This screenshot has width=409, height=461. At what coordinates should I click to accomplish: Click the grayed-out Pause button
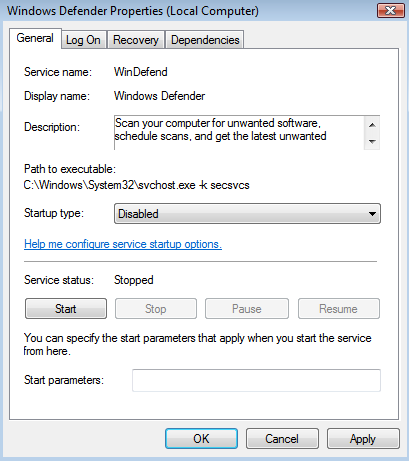pos(247,309)
